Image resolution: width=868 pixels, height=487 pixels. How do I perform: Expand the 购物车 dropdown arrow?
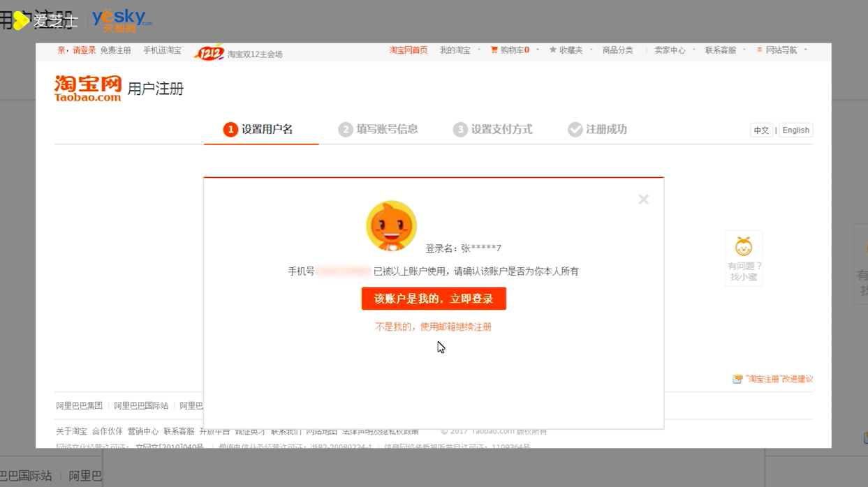click(537, 50)
